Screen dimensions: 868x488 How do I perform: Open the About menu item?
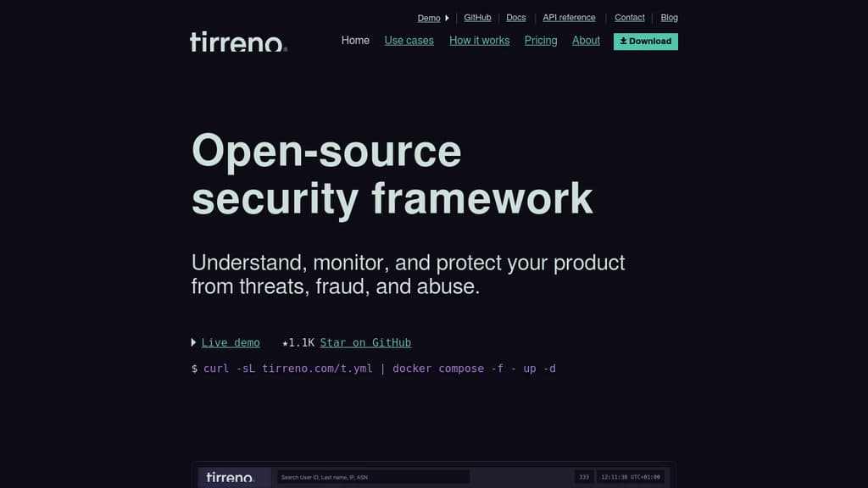[x=586, y=41]
